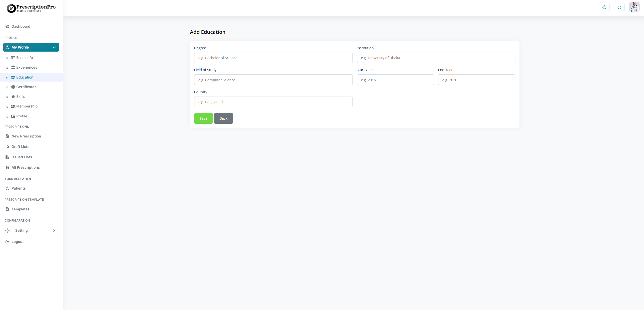The image size is (644, 310).
Task: Select the Skills star icon
Action: click(x=13, y=97)
